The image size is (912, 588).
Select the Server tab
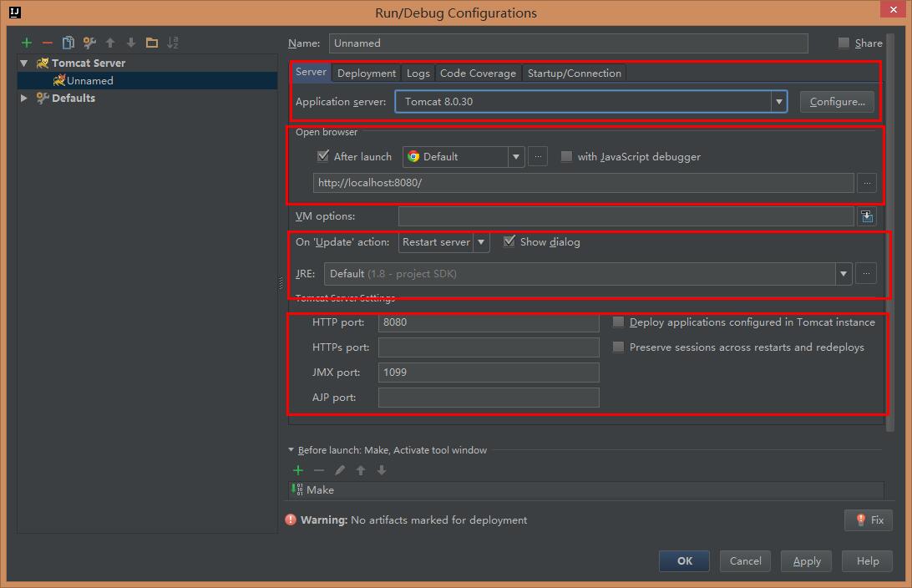(312, 72)
